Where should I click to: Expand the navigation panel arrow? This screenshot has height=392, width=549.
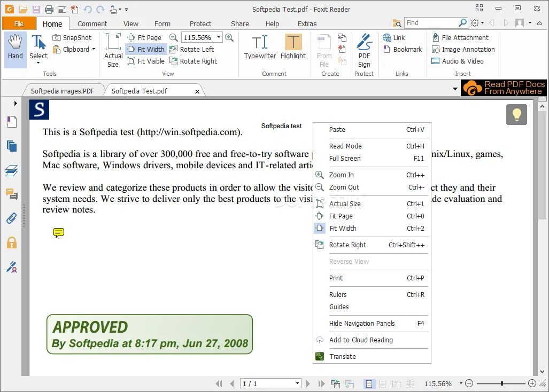[x=16, y=103]
